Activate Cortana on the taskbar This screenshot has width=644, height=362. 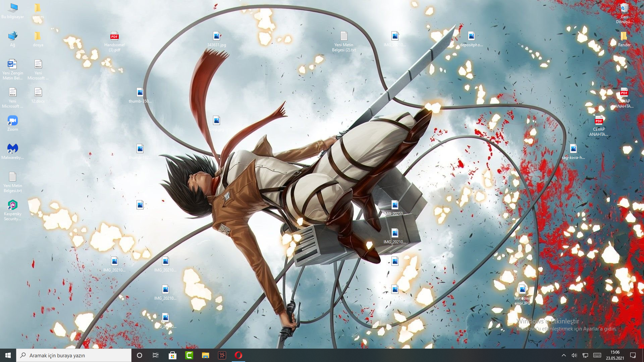(139, 355)
